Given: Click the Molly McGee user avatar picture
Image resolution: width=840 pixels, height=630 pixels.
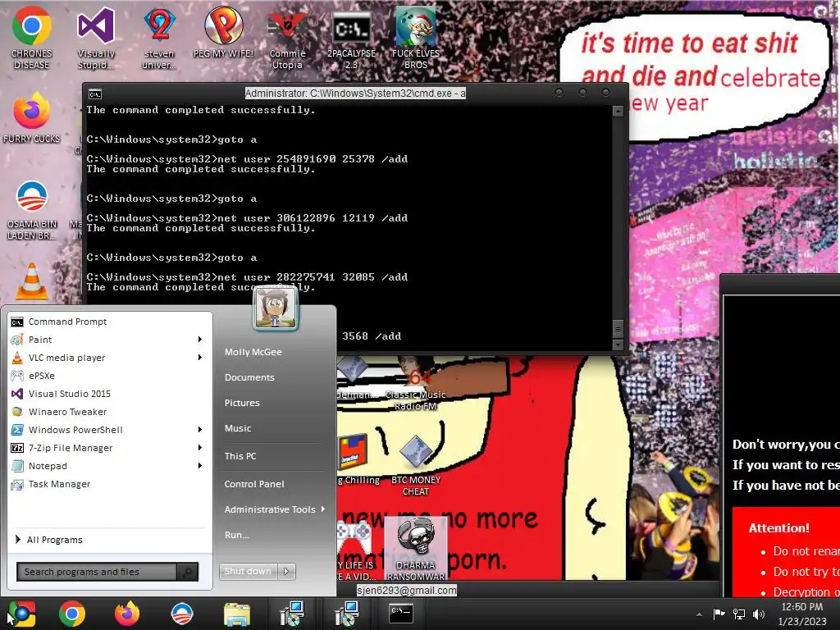Looking at the screenshot, I should click(x=276, y=308).
